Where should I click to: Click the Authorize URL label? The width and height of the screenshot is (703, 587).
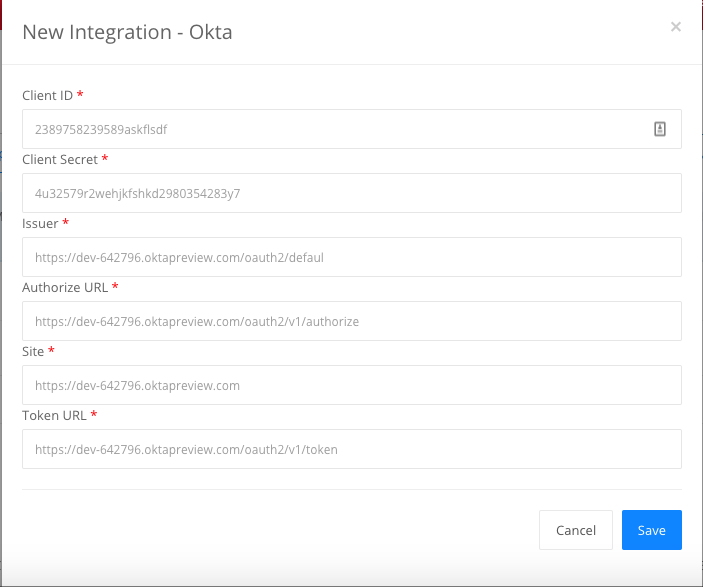tap(65, 287)
